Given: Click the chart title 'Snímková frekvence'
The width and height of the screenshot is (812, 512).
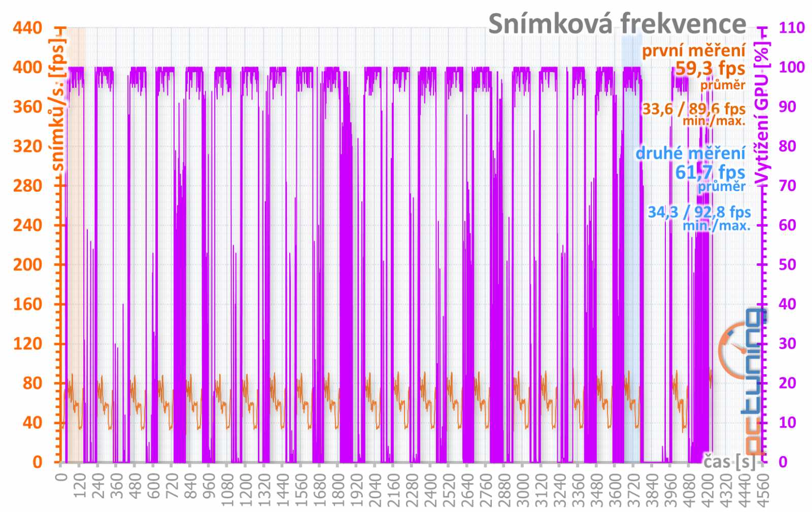Looking at the screenshot, I should pos(617,24).
